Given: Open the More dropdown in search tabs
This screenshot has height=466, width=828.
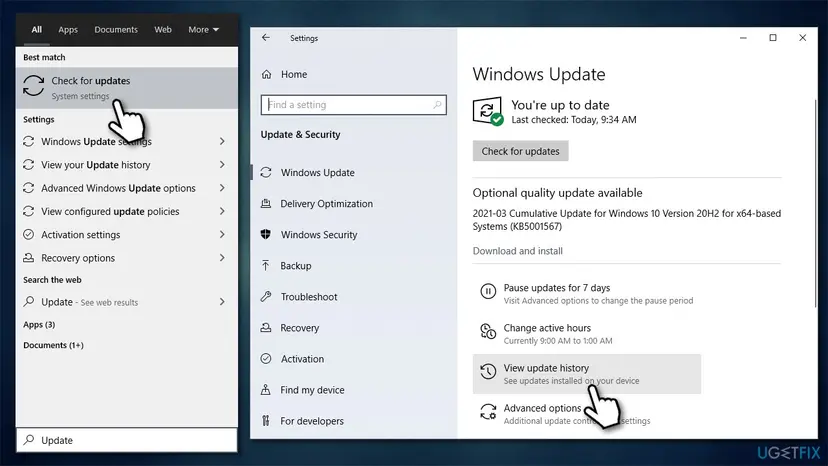Looking at the screenshot, I should [203, 30].
